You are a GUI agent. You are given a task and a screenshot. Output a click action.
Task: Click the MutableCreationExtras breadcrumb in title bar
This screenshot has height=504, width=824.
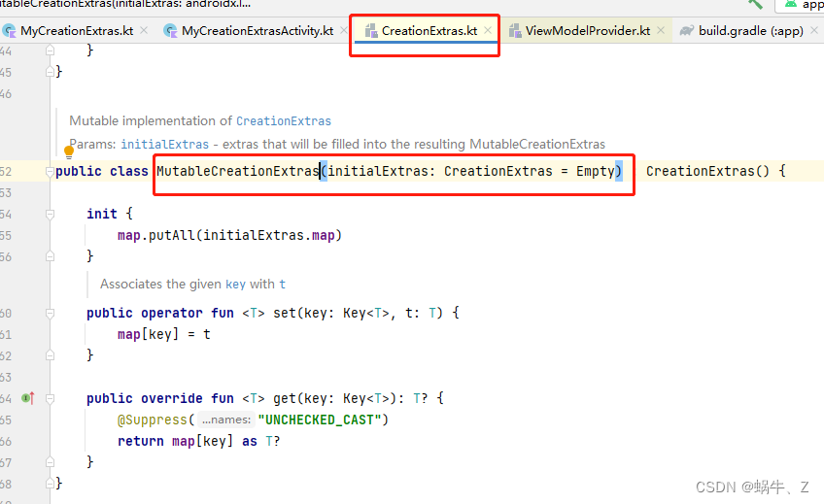tap(125, 4)
